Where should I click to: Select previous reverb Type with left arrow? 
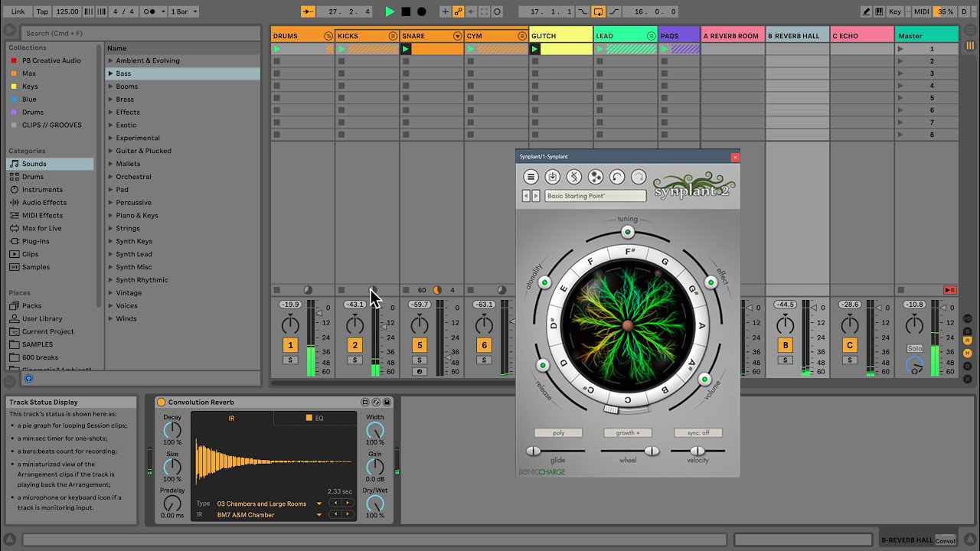click(x=335, y=504)
